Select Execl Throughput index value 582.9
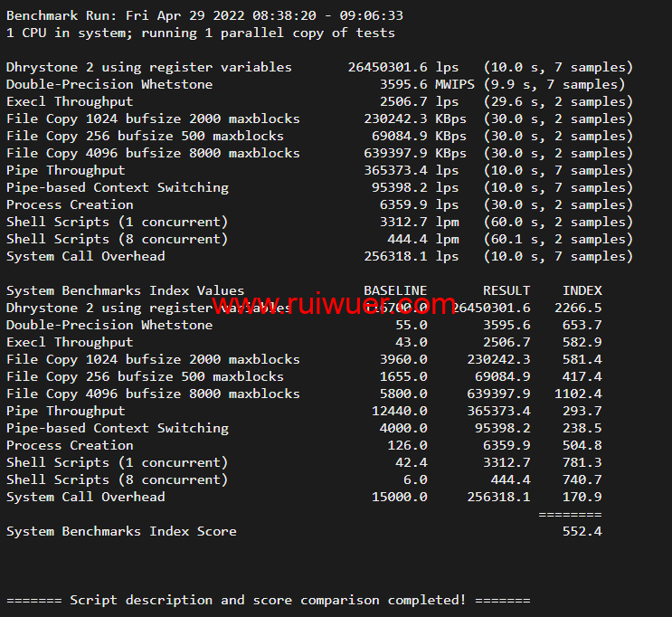Screen dimensions: 672x617 coord(582,342)
